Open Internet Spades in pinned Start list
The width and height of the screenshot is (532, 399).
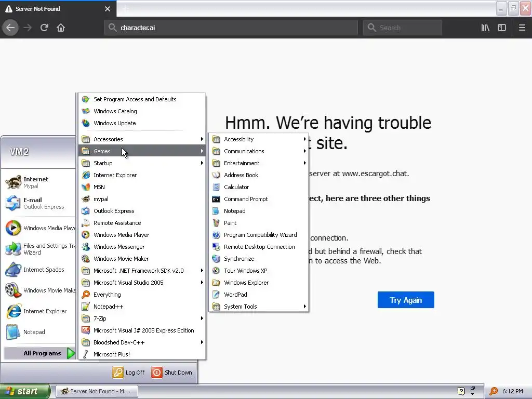click(38, 270)
